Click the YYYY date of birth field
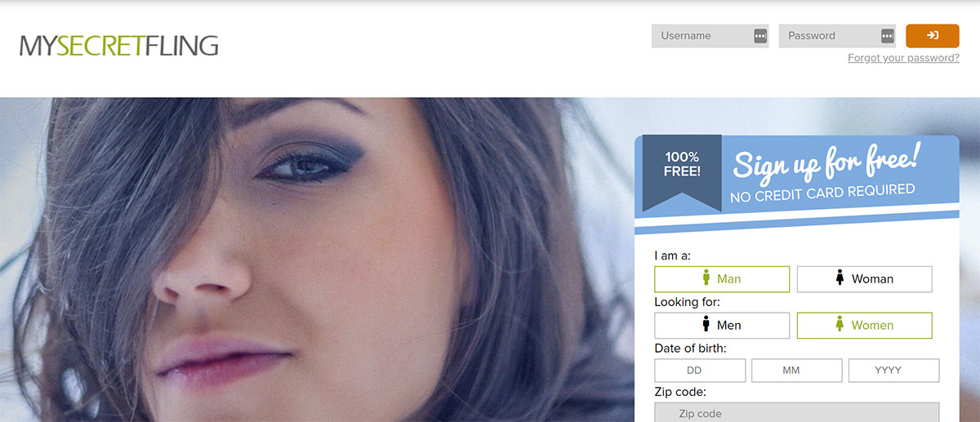Screen dimensions: 980x422 [x=893, y=371]
